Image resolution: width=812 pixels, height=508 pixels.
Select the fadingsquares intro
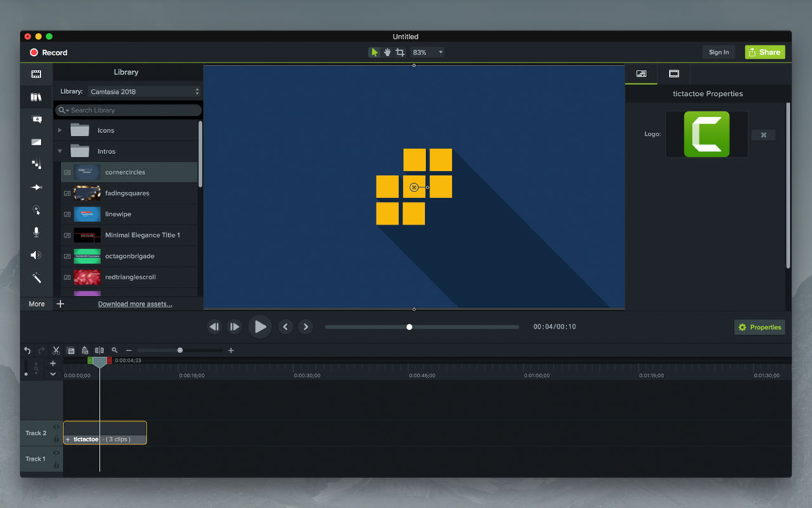pyautogui.click(x=129, y=193)
